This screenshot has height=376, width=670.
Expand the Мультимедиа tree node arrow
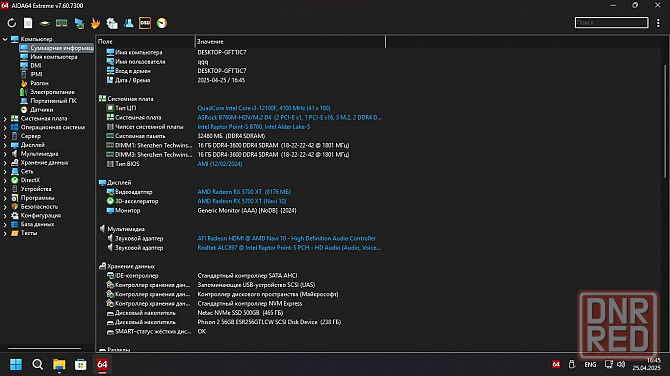(x=5, y=154)
